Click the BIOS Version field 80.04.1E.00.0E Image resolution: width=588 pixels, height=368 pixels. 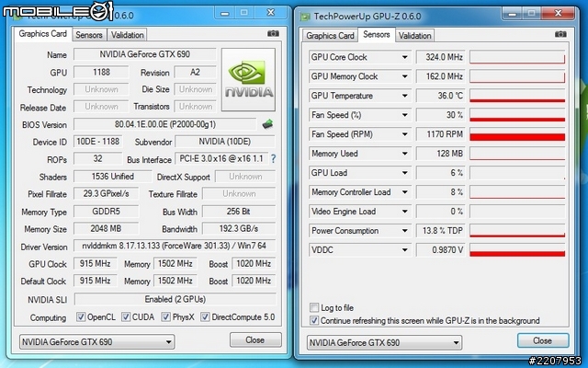pyautogui.click(x=165, y=124)
